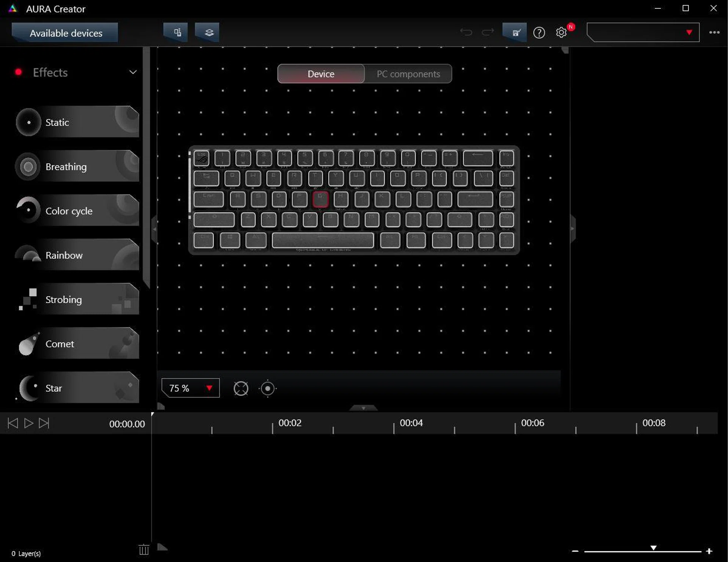The width and height of the screenshot is (728, 562).
Task: Choose the Rainbow effect
Action: coord(77,255)
